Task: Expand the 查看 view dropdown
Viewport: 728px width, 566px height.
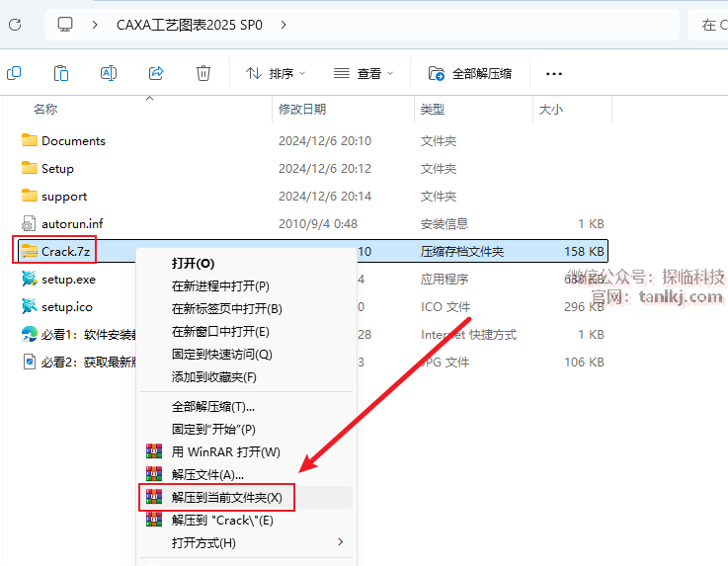Action: [364, 73]
